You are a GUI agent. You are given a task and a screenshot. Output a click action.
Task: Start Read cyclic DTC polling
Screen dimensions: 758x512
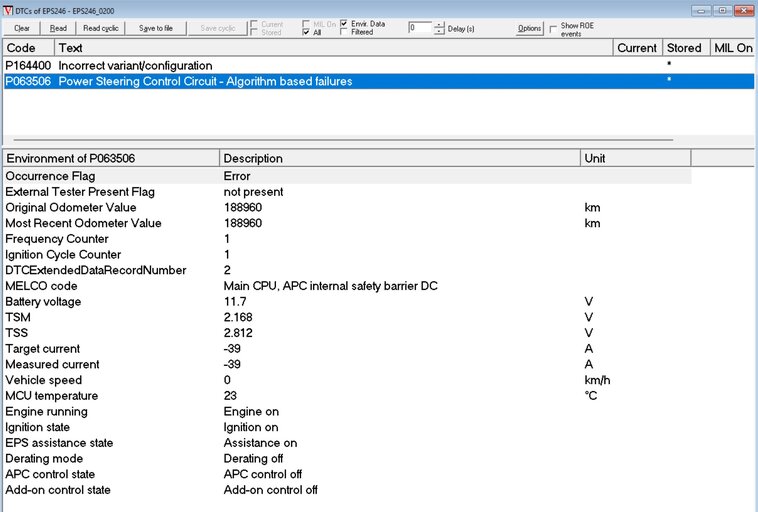point(101,28)
